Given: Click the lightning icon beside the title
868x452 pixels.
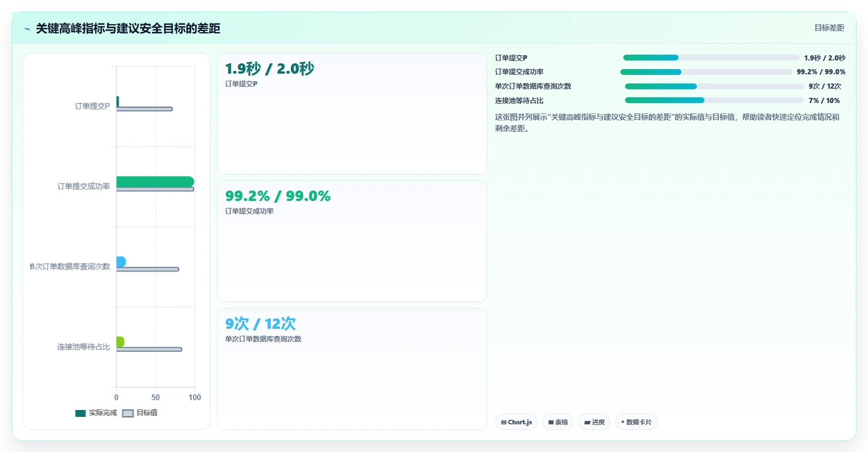Looking at the screenshot, I should (x=27, y=29).
